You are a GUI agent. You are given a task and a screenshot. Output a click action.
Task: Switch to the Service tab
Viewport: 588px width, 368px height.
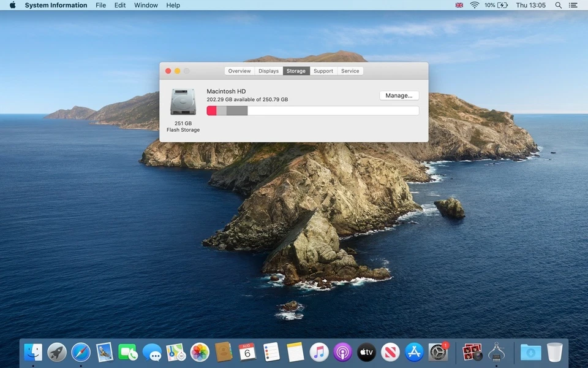point(350,71)
